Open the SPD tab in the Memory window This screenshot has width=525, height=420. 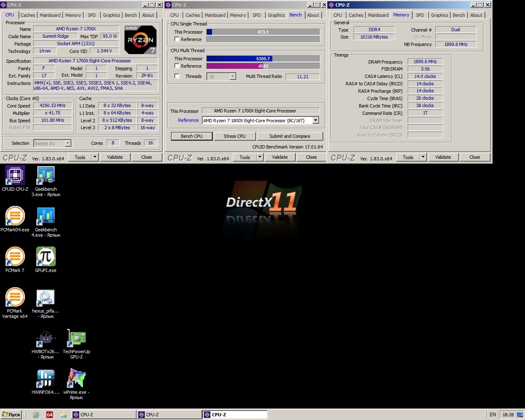point(420,15)
